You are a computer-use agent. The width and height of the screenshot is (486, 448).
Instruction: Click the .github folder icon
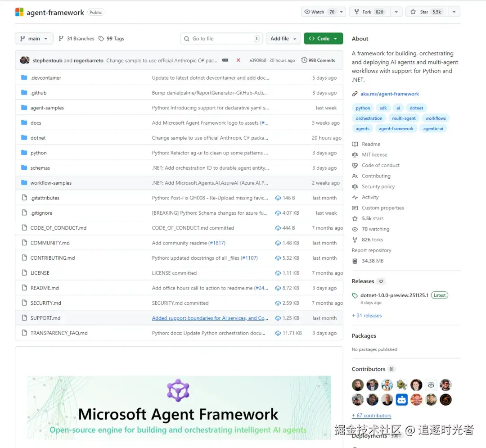[24, 92]
